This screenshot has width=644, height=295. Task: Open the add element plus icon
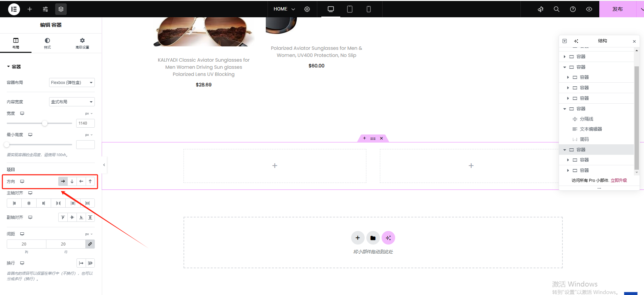click(x=30, y=9)
